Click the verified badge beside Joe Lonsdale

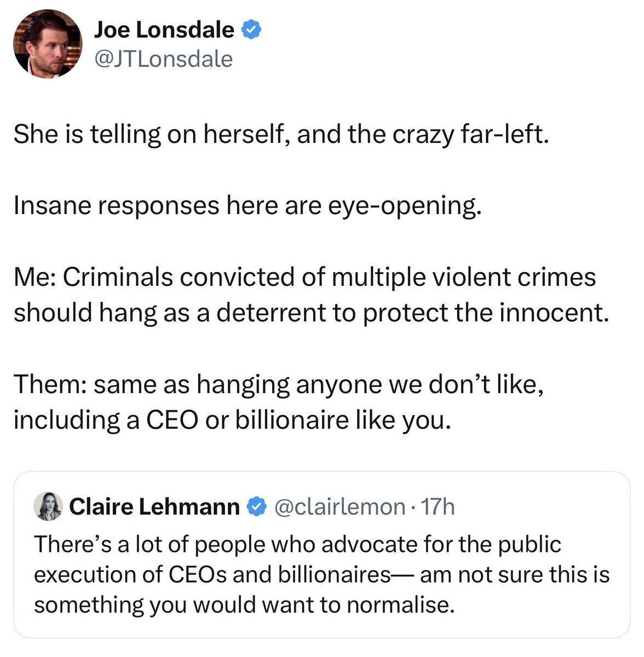250,30
